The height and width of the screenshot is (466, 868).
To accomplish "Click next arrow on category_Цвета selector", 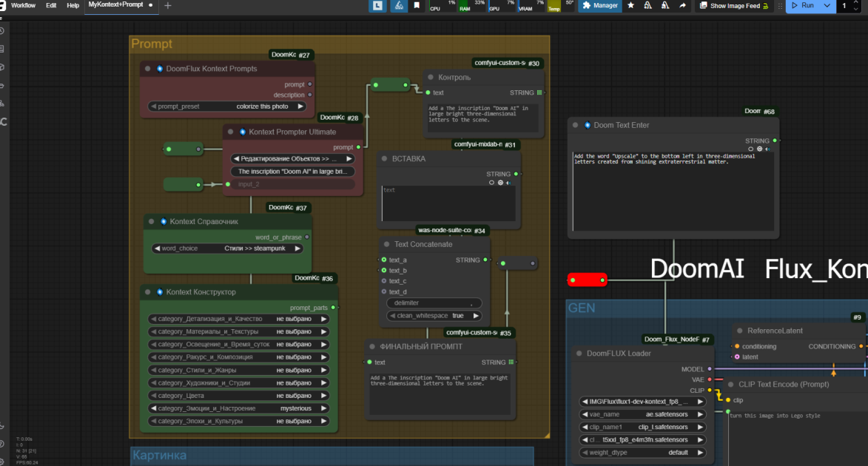I will coord(324,396).
